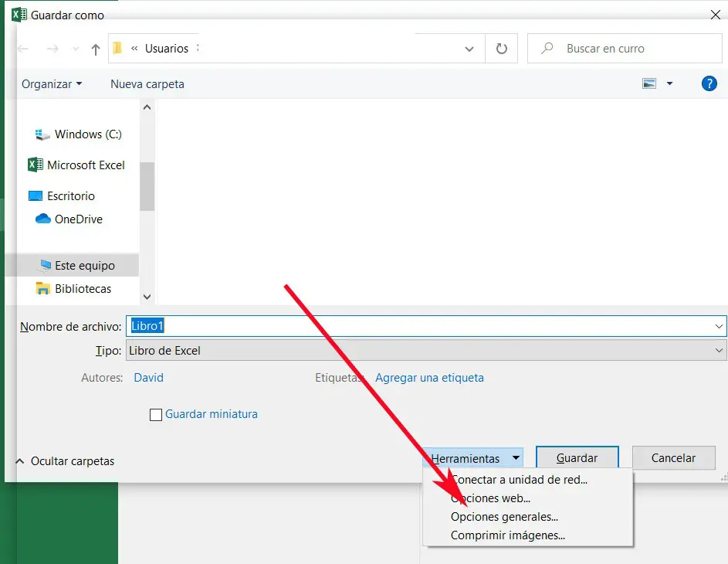Open the Herramientas dropdown
The image size is (728, 564).
click(472, 458)
